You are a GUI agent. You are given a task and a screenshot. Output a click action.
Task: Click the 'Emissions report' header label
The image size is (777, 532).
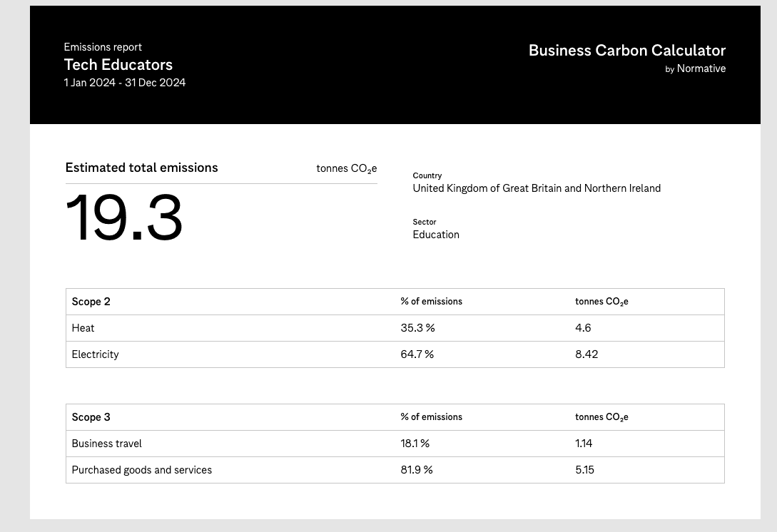103,47
